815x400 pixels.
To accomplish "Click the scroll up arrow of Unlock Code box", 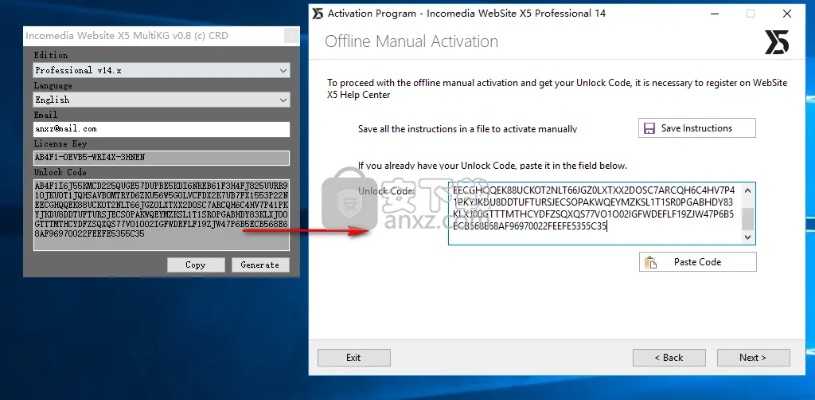I will (748, 190).
